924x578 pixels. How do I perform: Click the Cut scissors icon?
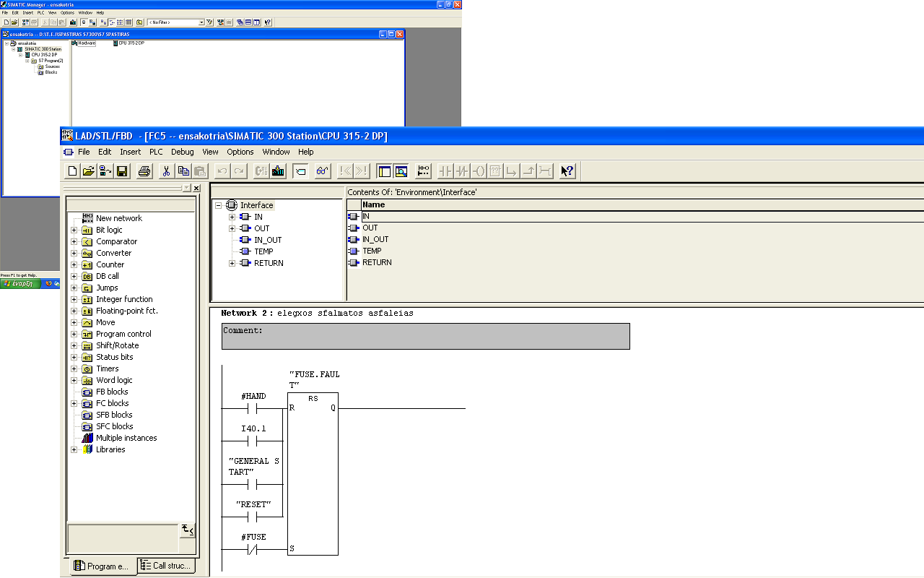click(166, 171)
